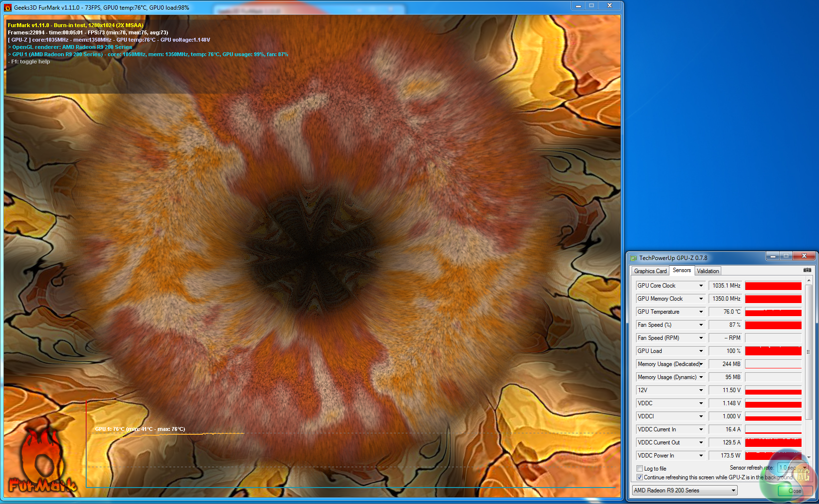Screen dimensions: 819x504
Task: Click the sensors list vertical scrollbar thumb
Action: (808, 351)
